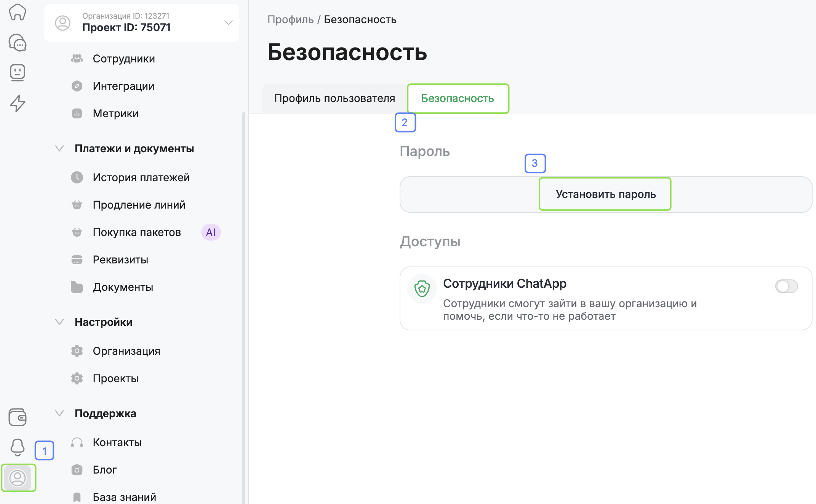Open Покупка пакетов menu item

137,232
